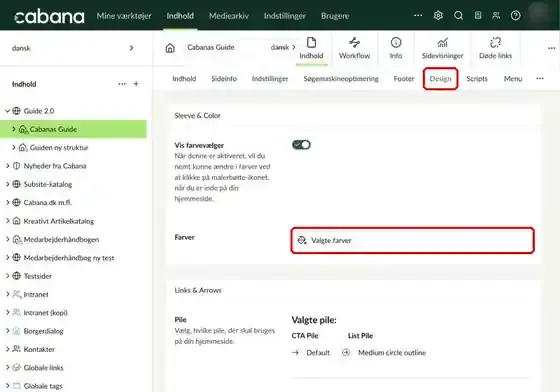Screen dimensions: 560x392
Task: Select the Default CTA arrow
Action: 311,353
